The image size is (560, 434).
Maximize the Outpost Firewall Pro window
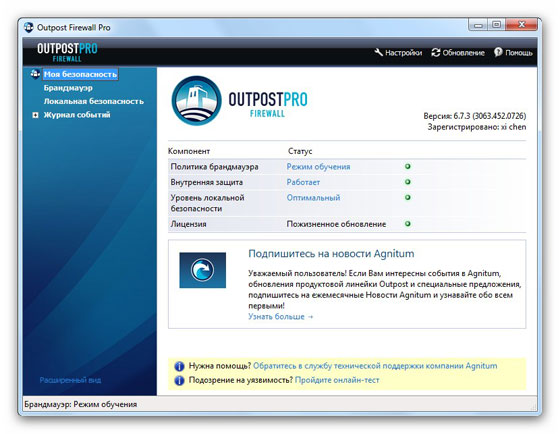(497, 25)
